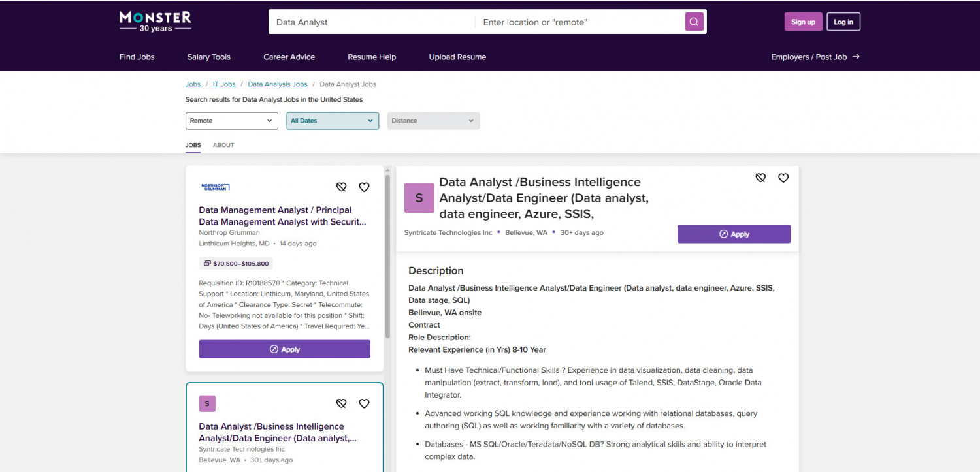
Task: Save the Northrop Grumman job with heart icon
Action: pos(364,187)
